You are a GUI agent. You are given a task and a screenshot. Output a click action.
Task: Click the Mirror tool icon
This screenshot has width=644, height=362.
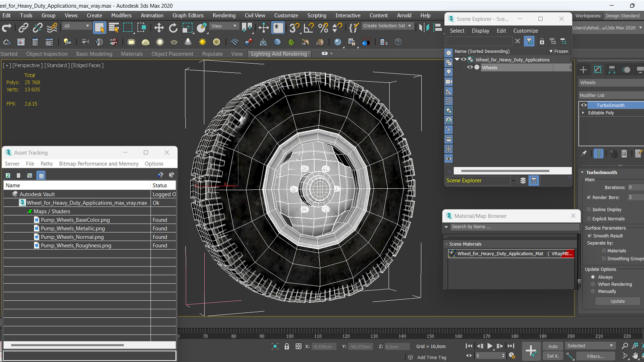(x=424, y=28)
